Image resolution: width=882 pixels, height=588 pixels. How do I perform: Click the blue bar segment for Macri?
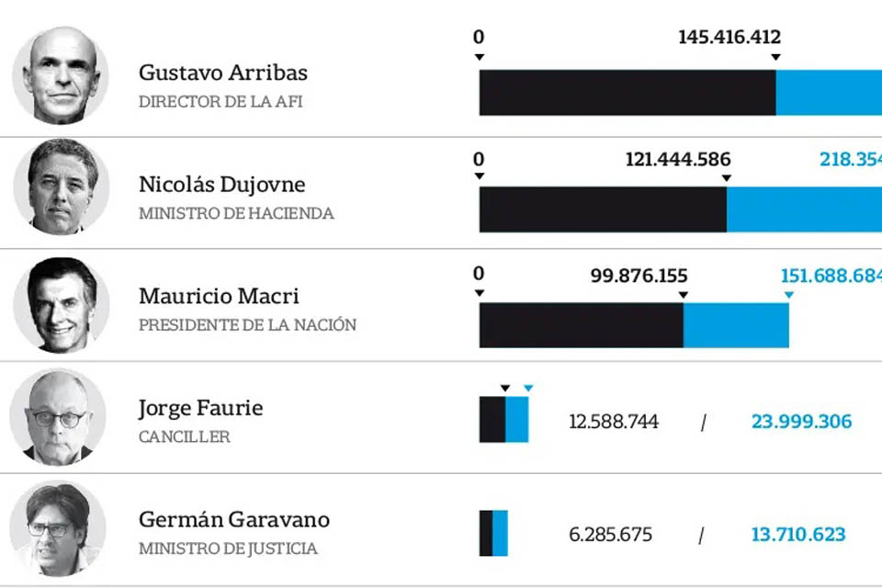(x=736, y=325)
